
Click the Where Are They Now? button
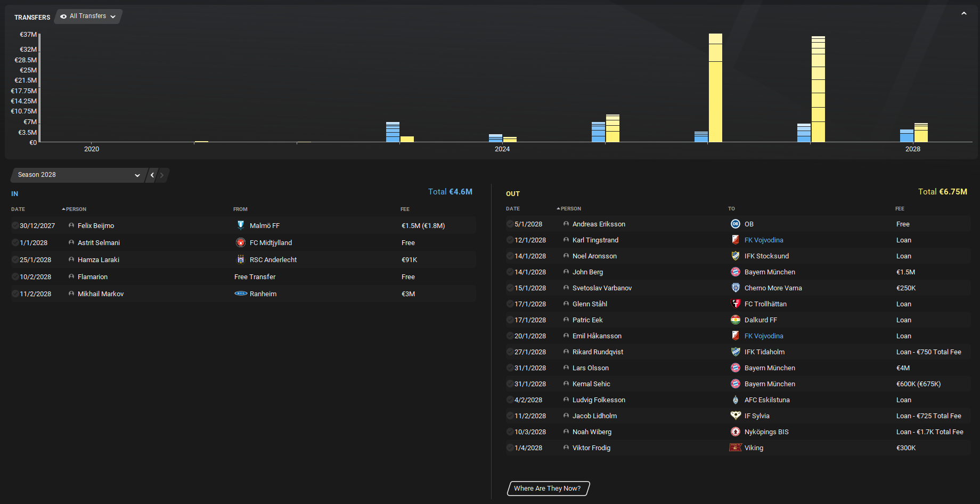(x=548, y=488)
